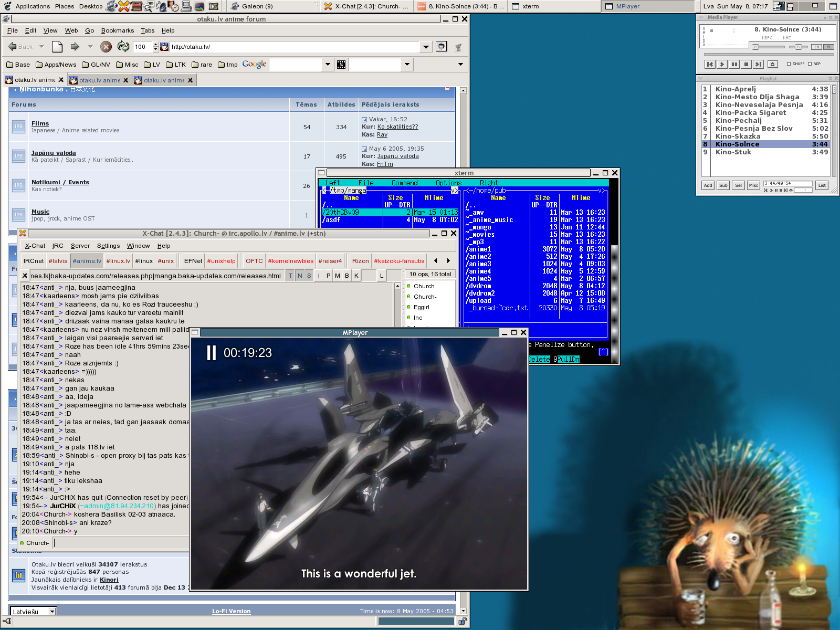This screenshot has height=630, width=840.
Task: Close topic bar with X-Chat X icon
Action: (25, 275)
